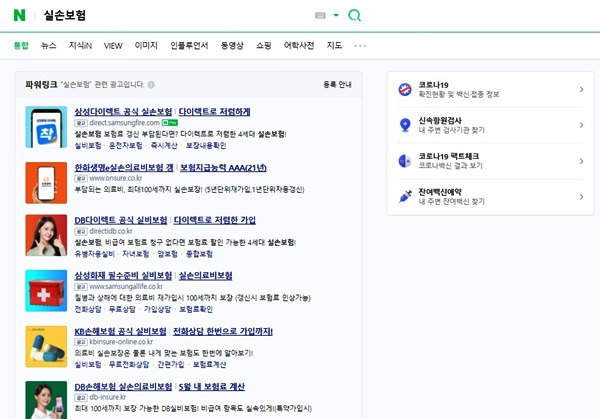The height and width of the screenshot is (419, 600).
Task: Open the on-screen keyboard icon
Action: [x=320, y=15]
